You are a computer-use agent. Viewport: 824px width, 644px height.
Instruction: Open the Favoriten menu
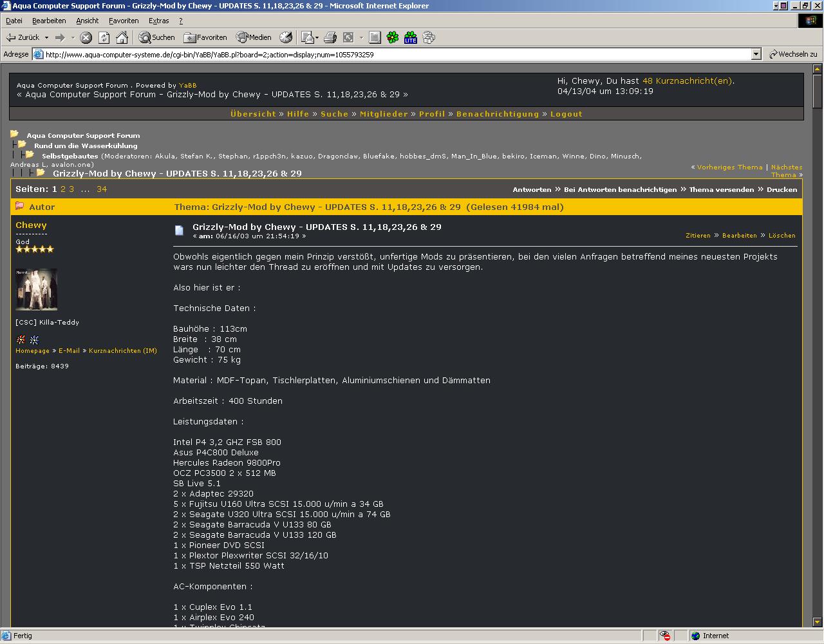pos(124,21)
